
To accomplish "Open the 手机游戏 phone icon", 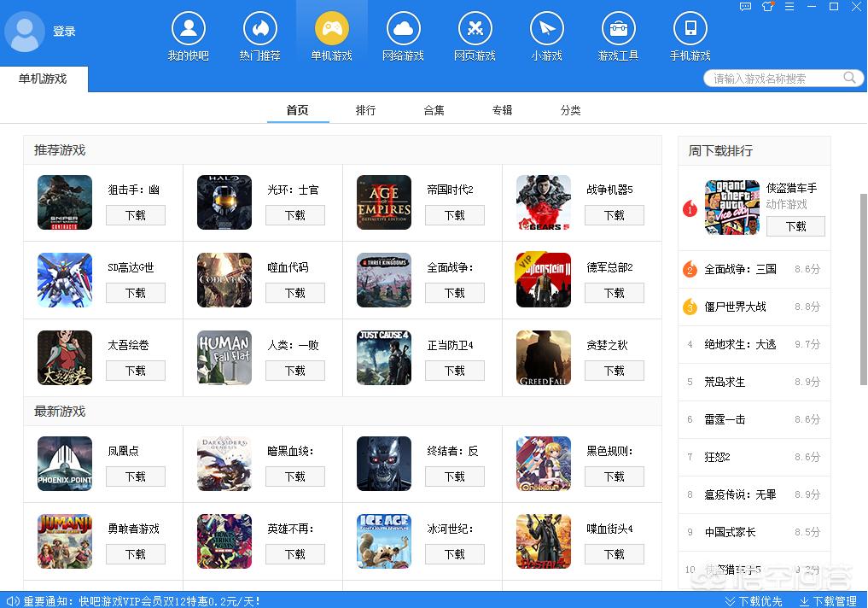I will click(690, 30).
